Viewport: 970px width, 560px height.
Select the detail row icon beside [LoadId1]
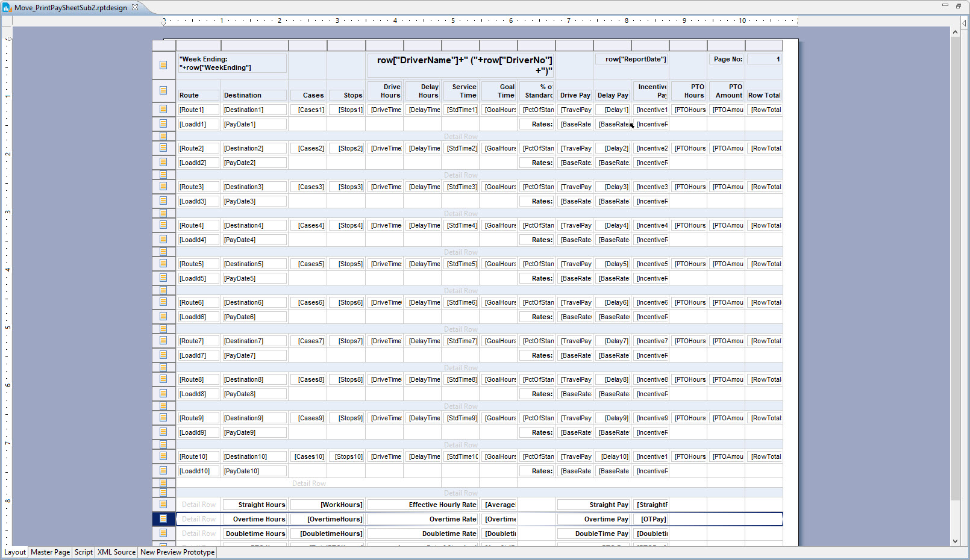163,123
